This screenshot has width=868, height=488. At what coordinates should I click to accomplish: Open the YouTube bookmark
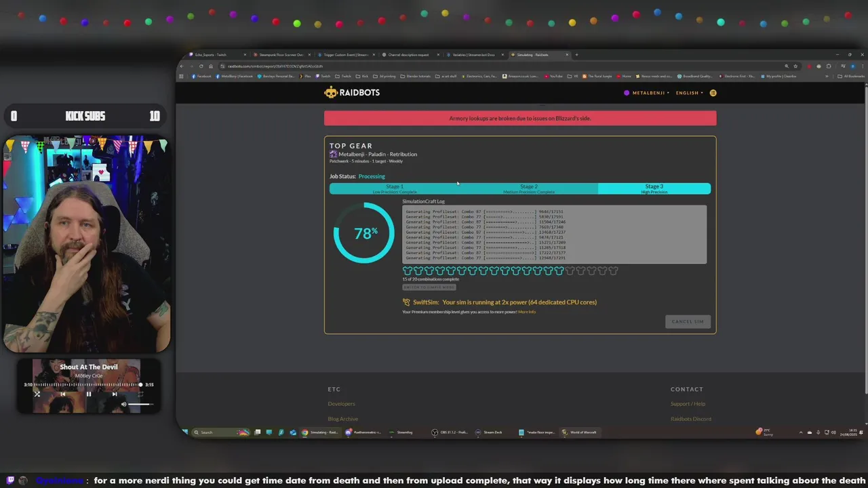click(554, 76)
